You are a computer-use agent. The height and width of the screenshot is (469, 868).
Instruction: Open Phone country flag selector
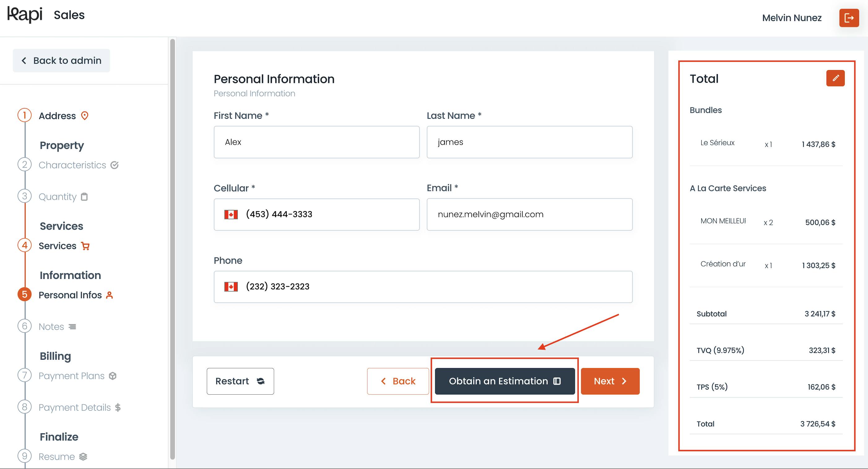coord(231,287)
